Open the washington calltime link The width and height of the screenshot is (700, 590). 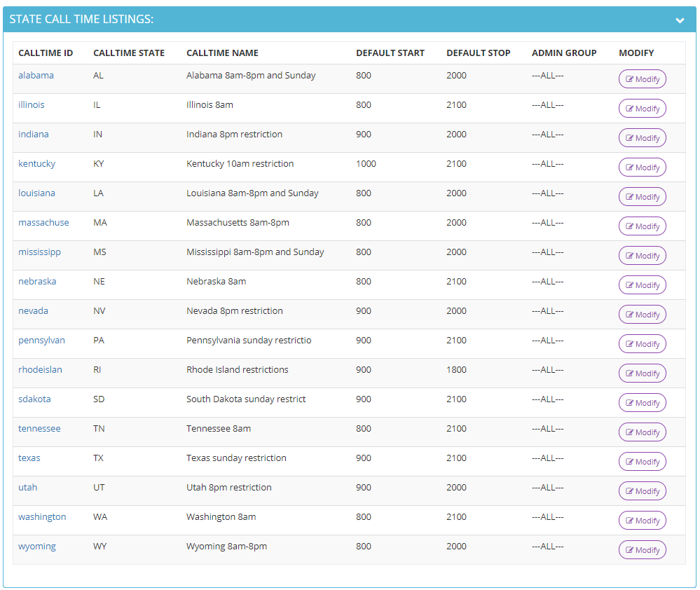pos(42,517)
